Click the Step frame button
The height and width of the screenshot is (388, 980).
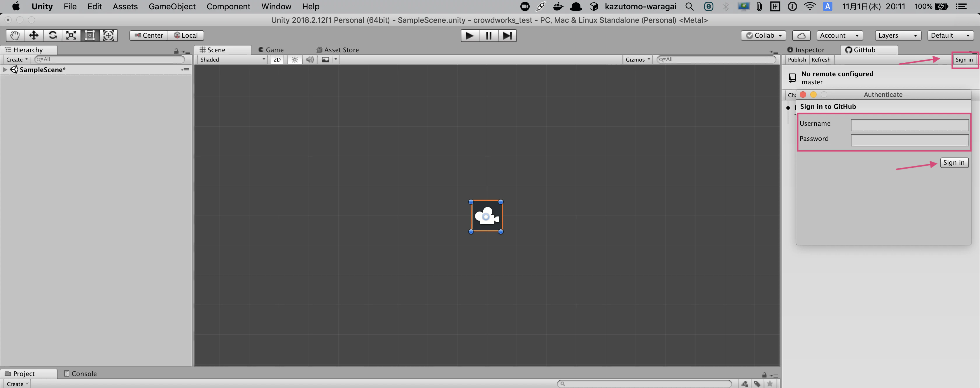tap(507, 35)
